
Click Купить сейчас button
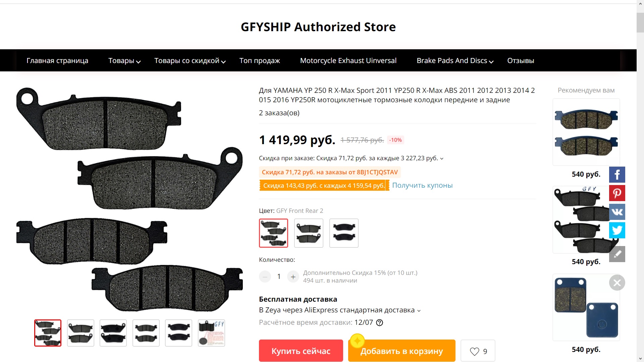pyautogui.click(x=301, y=351)
